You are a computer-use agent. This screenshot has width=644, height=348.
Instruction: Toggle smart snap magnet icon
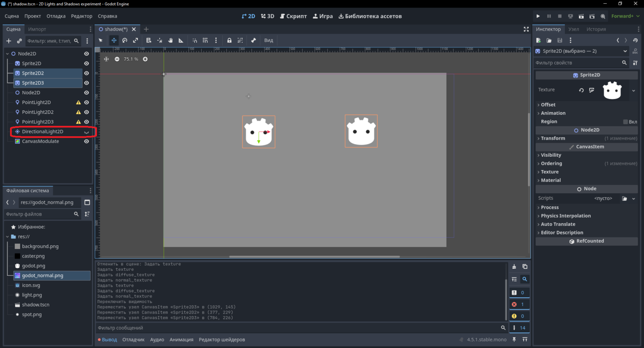[195, 40]
